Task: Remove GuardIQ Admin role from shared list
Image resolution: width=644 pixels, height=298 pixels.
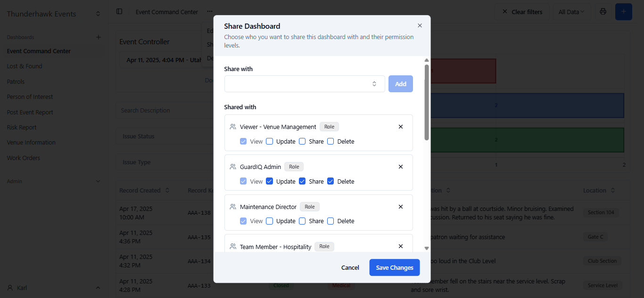Action: [401, 167]
